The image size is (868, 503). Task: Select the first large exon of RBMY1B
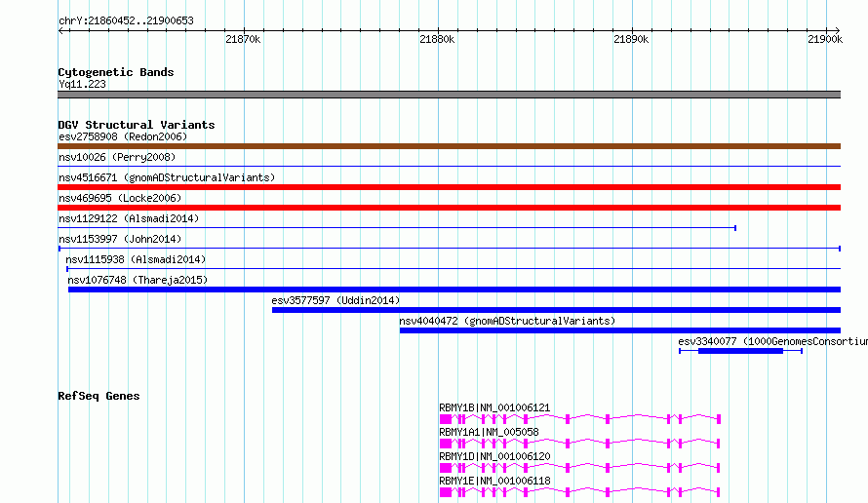pyautogui.click(x=446, y=419)
